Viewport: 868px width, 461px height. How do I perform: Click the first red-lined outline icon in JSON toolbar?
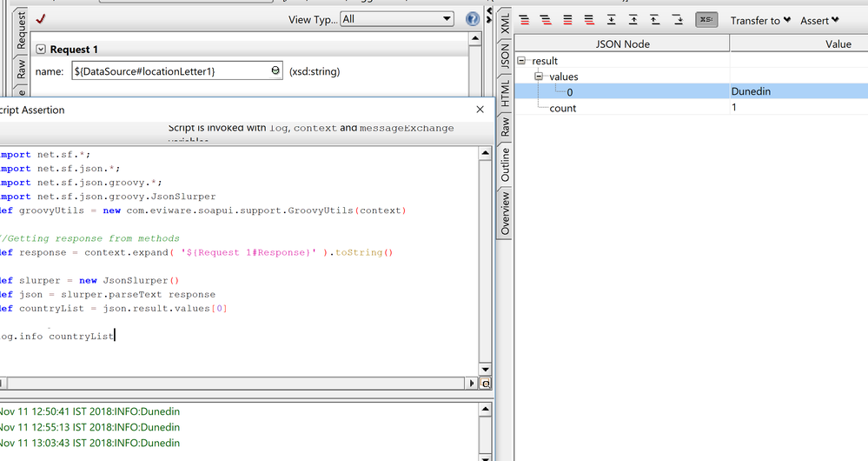[x=523, y=20]
